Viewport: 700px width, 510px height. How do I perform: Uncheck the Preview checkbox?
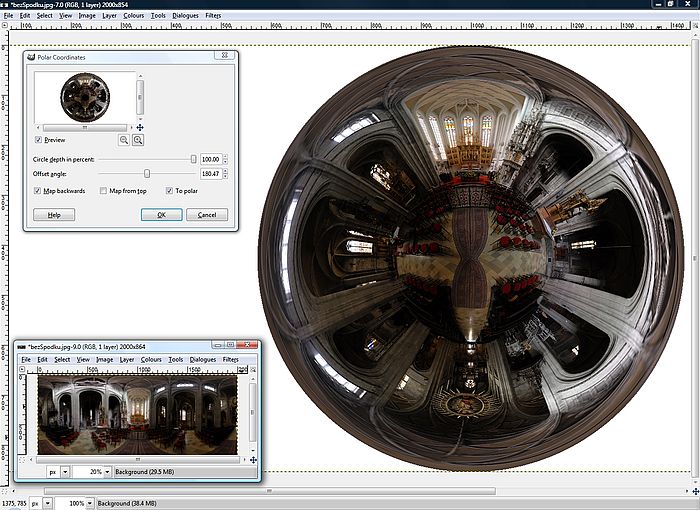[x=39, y=140]
